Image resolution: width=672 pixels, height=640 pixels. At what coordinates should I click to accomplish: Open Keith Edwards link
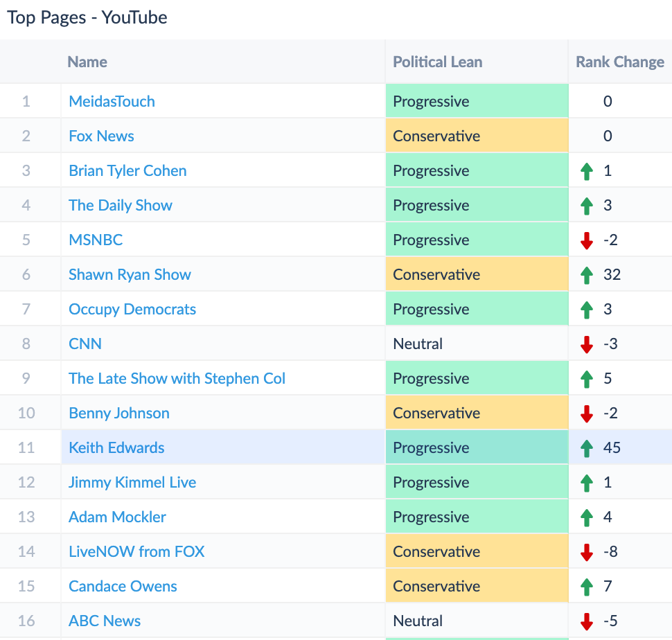(x=116, y=447)
